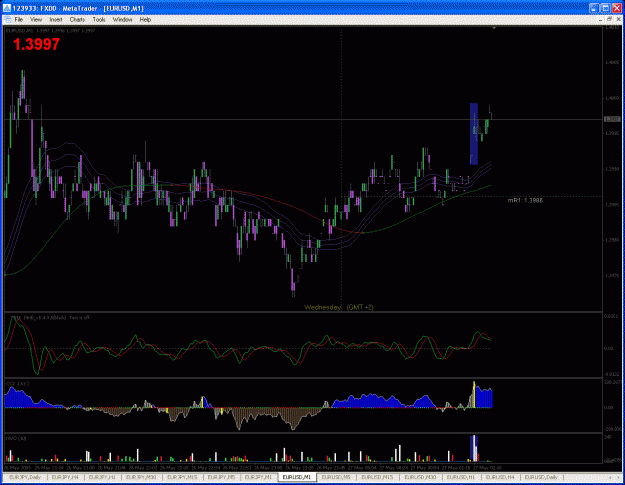Open the Help menu
The width and height of the screenshot is (625, 485).
click(x=145, y=20)
